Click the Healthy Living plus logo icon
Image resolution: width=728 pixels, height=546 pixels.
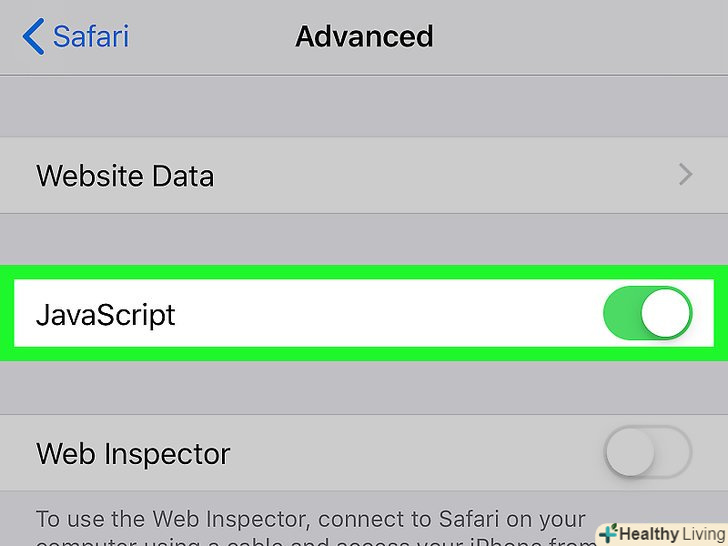click(608, 533)
